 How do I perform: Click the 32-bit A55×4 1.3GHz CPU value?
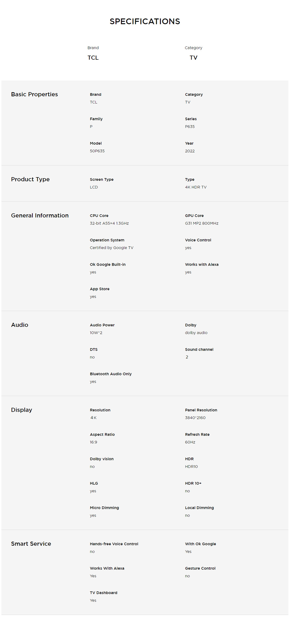[x=109, y=223]
